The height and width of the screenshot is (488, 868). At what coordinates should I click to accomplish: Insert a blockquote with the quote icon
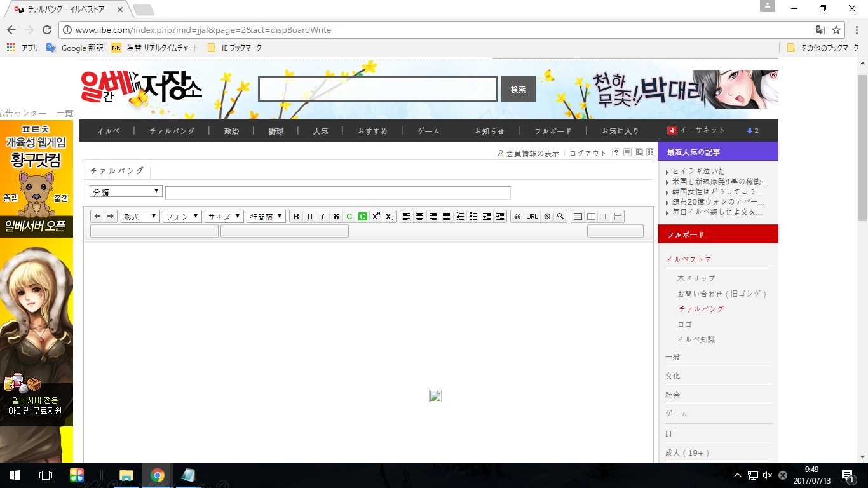[x=517, y=217]
